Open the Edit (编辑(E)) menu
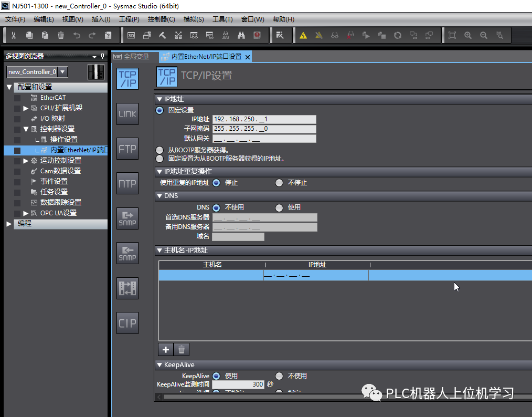The width and height of the screenshot is (532, 417). pos(44,19)
